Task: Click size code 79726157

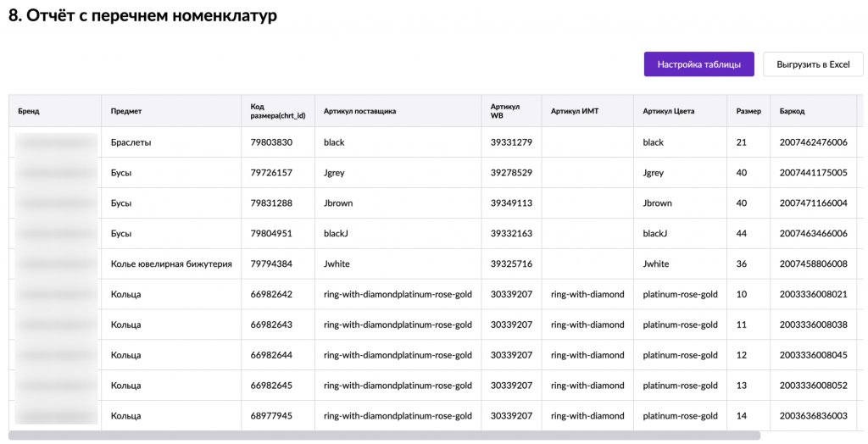Action: click(271, 173)
